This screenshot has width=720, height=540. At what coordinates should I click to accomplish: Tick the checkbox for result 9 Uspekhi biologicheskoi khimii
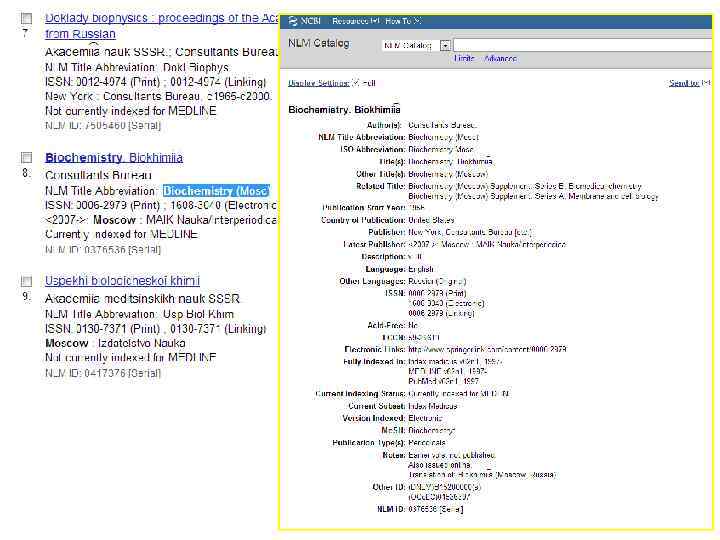[27, 281]
